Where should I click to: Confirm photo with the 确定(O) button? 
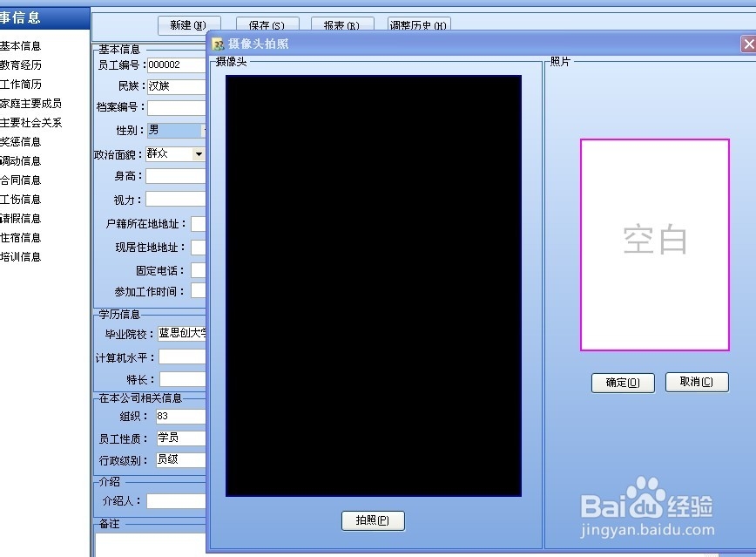[x=622, y=382]
